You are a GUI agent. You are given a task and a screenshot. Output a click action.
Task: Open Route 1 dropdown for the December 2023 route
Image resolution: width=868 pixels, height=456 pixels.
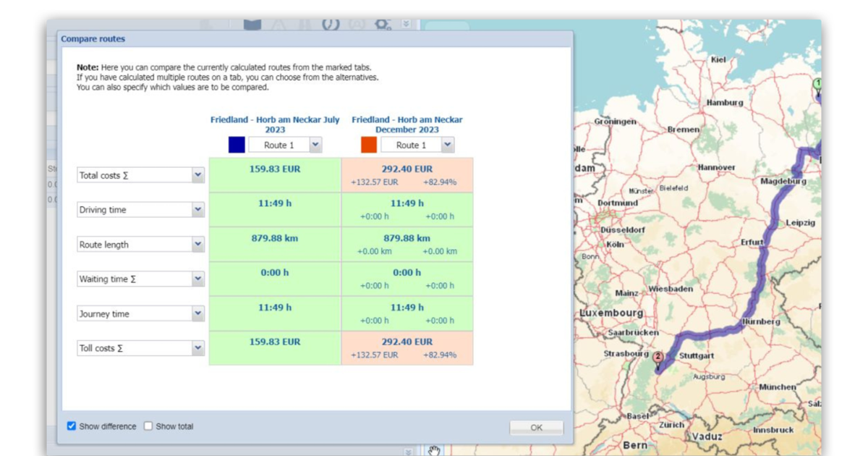447,145
